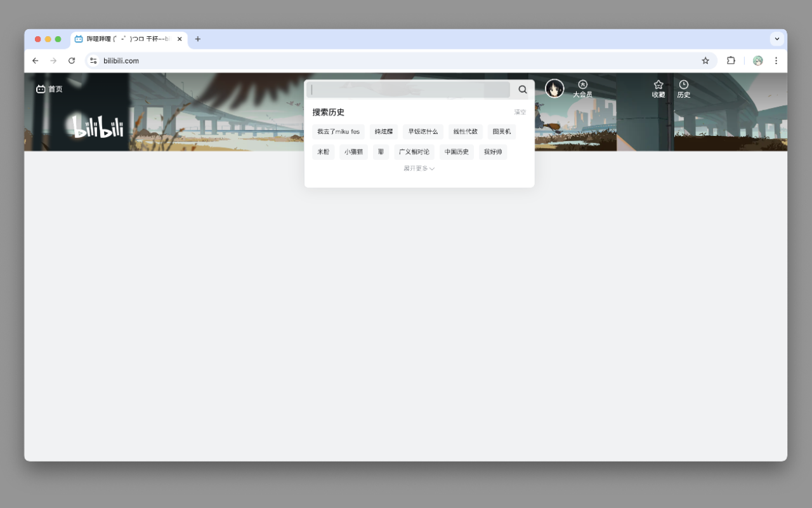Open the user avatar profile icon
The height and width of the screenshot is (508, 812).
[x=554, y=88]
